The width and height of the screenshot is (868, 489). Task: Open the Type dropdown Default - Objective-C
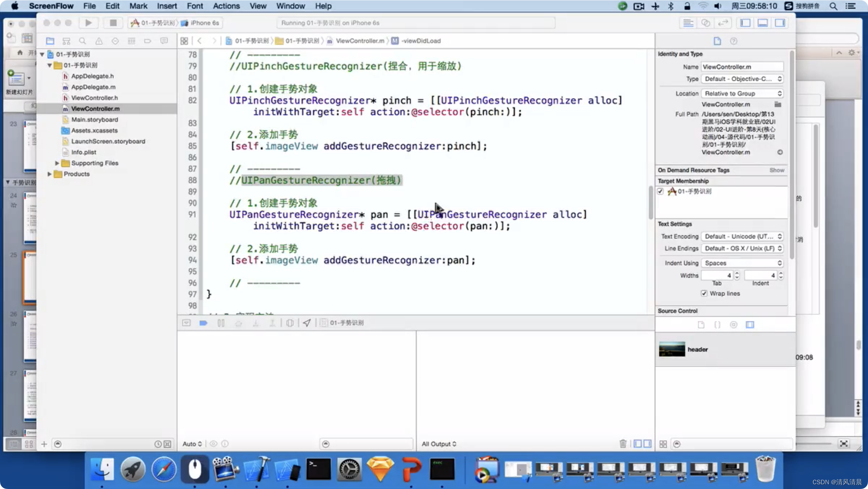(x=743, y=79)
